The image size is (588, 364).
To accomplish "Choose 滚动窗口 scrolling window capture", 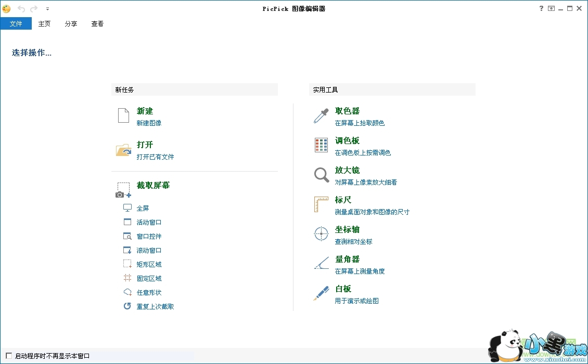I will click(x=149, y=250).
